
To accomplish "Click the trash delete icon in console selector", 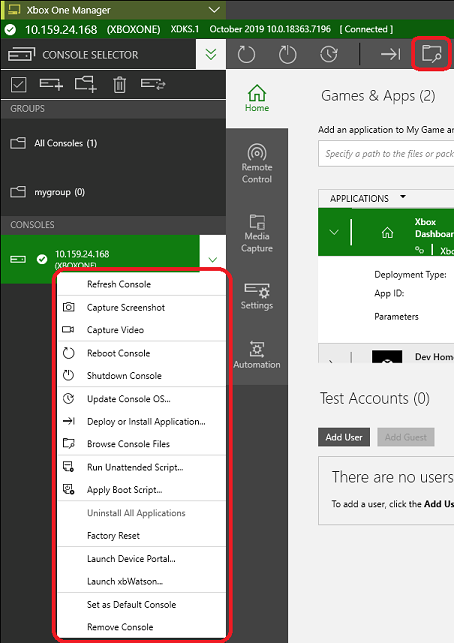I will coord(119,85).
